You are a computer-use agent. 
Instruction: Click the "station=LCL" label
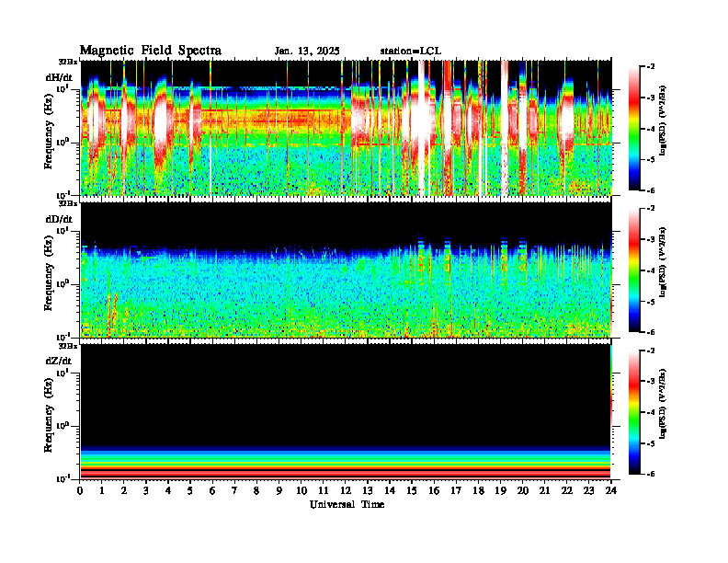click(411, 52)
